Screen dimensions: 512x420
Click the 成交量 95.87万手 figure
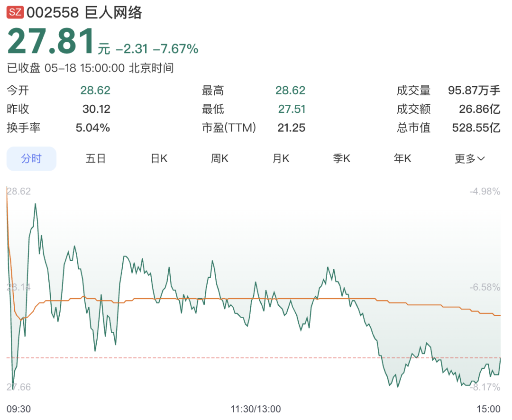click(x=474, y=91)
